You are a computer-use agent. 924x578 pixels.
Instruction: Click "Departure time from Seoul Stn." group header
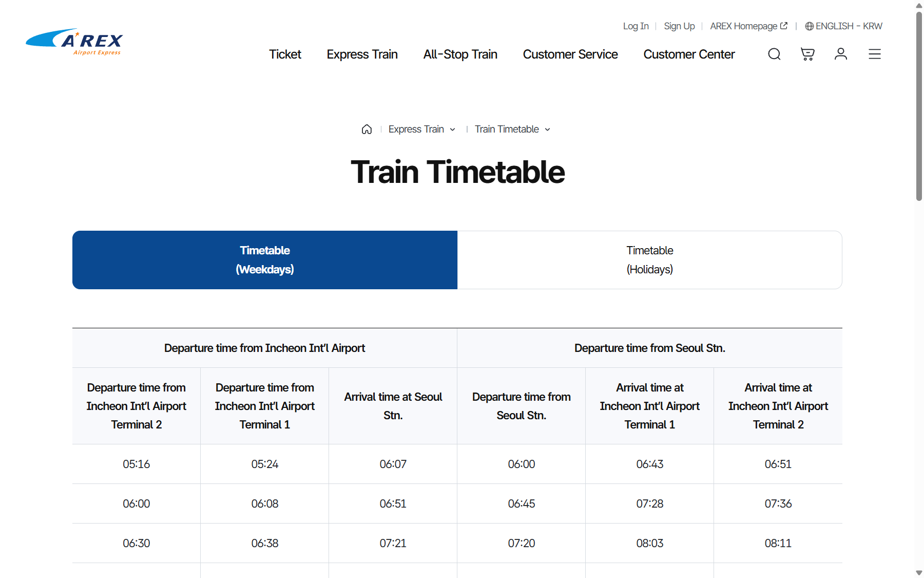650,348
